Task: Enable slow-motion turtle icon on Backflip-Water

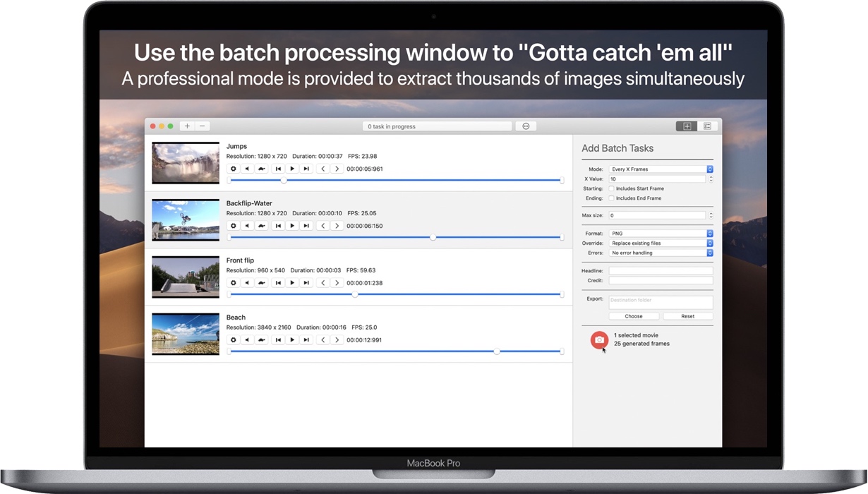Action: 262,225
